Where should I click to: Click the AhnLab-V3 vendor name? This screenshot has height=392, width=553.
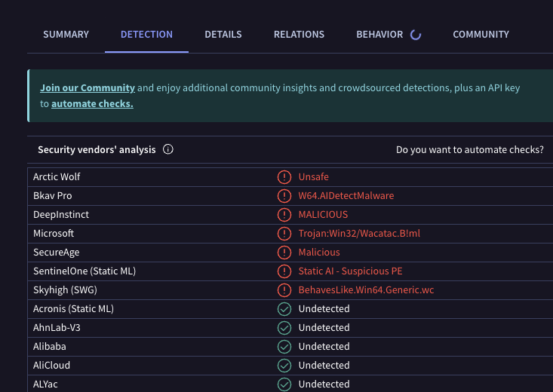coord(57,327)
